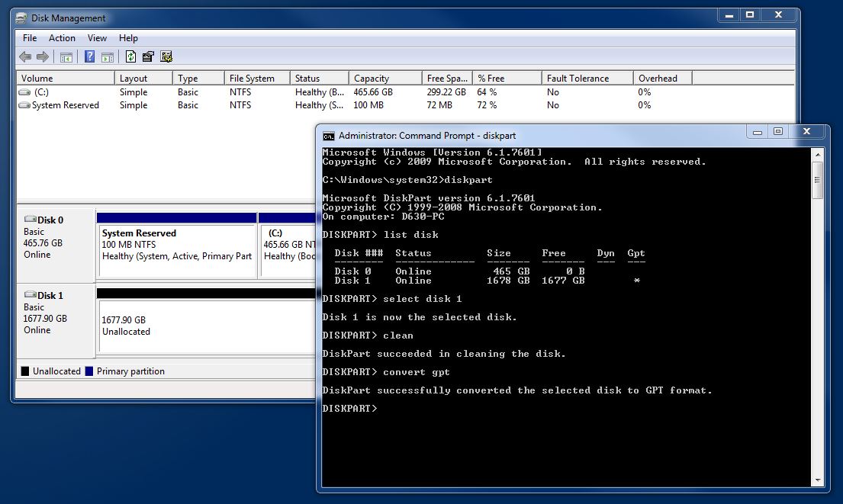Click the Command Prompt title bar icon
The image size is (843, 504).
[x=329, y=136]
